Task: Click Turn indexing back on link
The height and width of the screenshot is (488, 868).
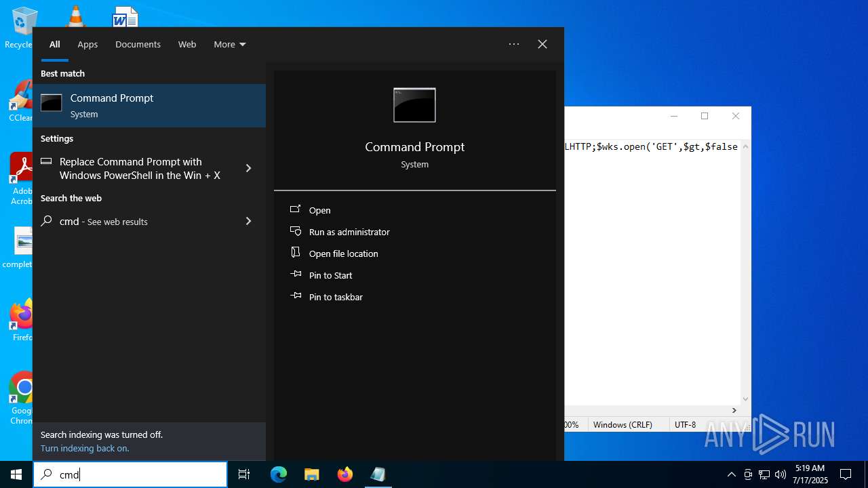Action: [x=85, y=448]
